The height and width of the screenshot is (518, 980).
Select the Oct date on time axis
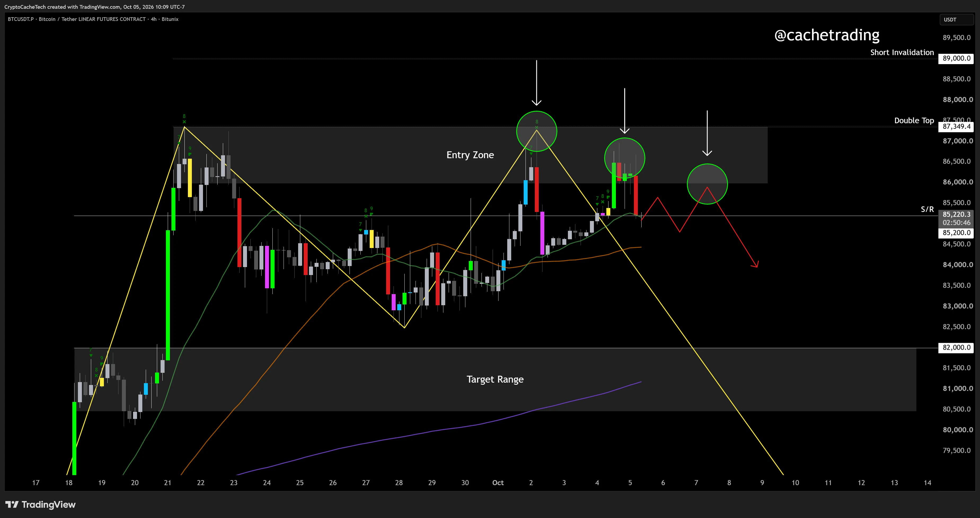(498, 483)
